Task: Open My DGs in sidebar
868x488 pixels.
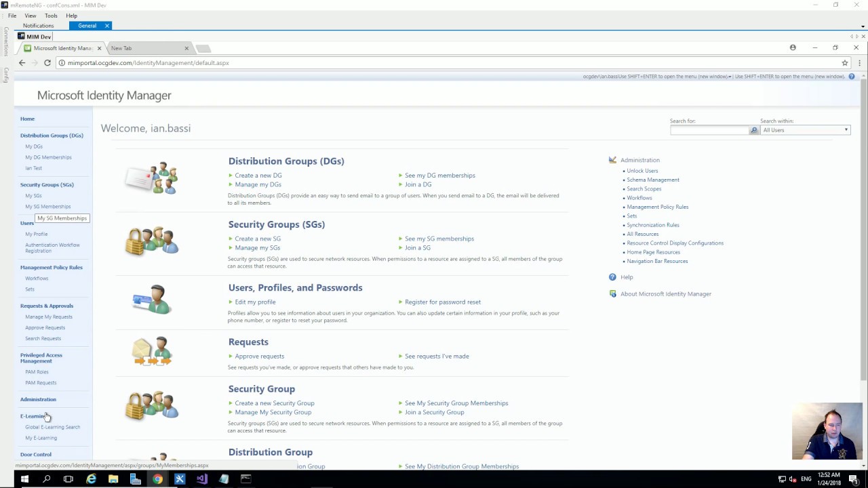Action: tap(34, 146)
